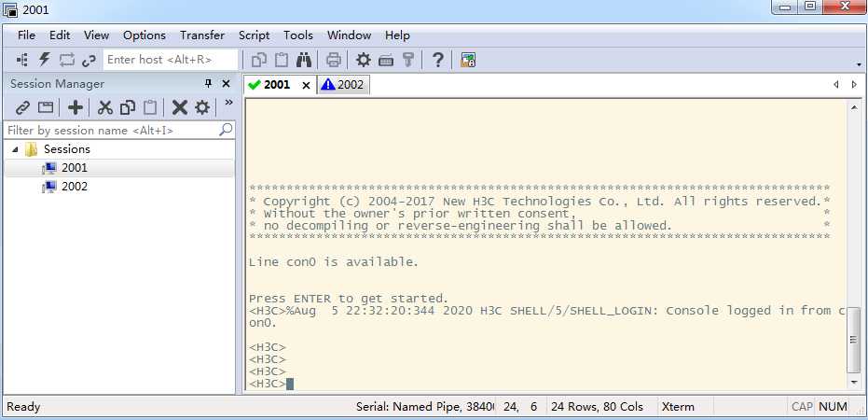Screen dimensions: 868x420
Task: Close the Session Manager panel
Action: coord(226,84)
